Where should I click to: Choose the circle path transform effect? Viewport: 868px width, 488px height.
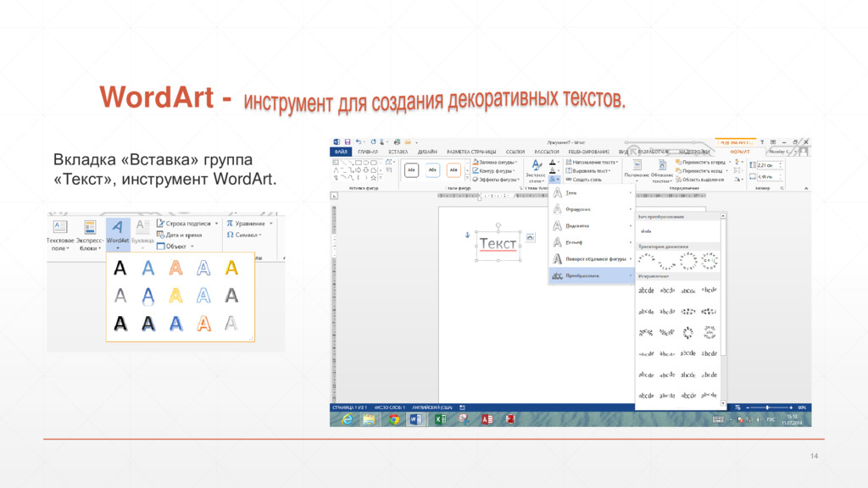point(688,260)
